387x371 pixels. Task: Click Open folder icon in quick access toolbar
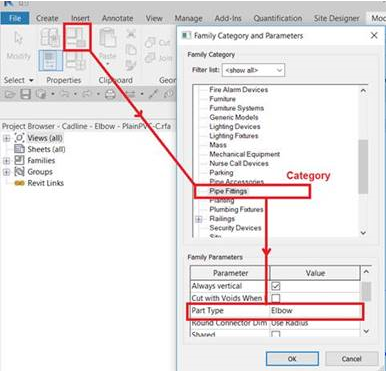click(10, 95)
